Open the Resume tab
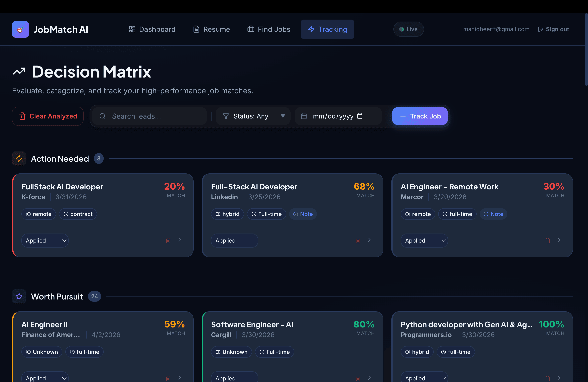The height and width of the screenshot is (382, 588). (x=211, y=29)
